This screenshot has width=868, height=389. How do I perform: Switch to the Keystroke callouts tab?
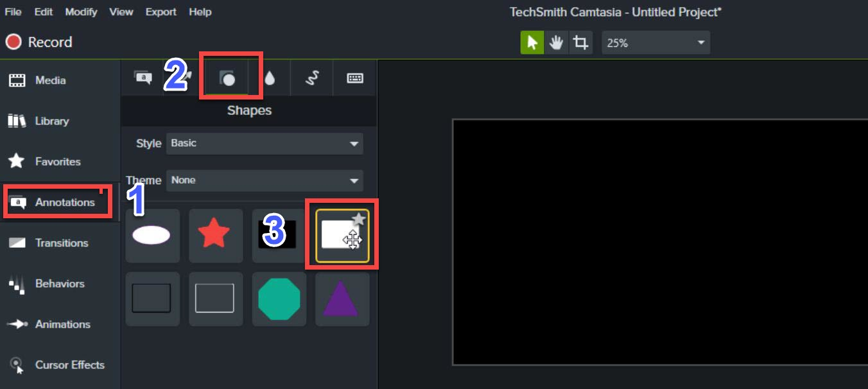tap(355, 78)
